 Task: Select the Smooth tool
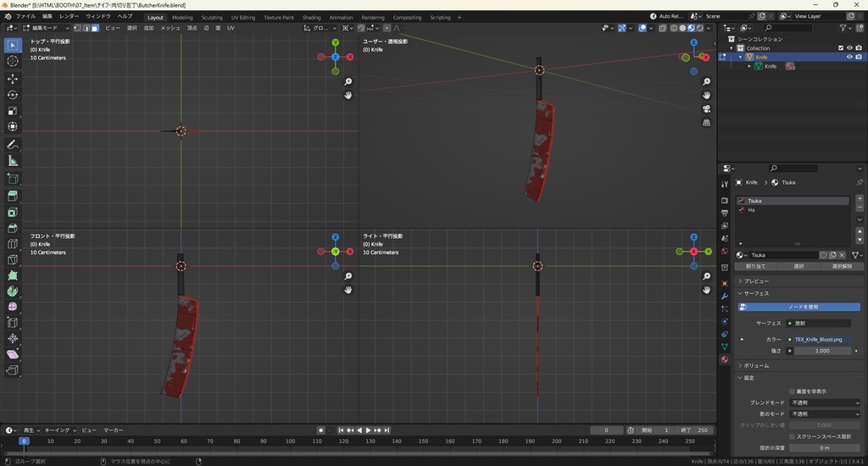tap(13, 308)
